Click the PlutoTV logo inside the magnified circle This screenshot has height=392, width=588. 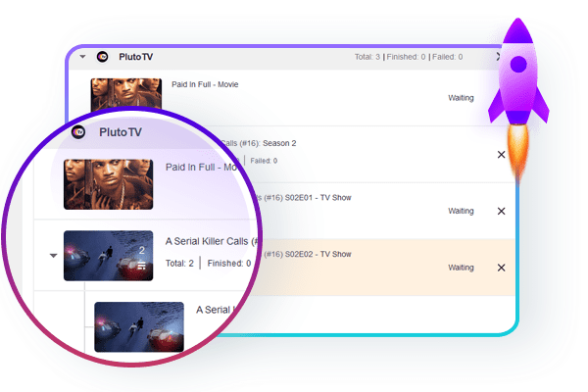[x=78, y=132]
